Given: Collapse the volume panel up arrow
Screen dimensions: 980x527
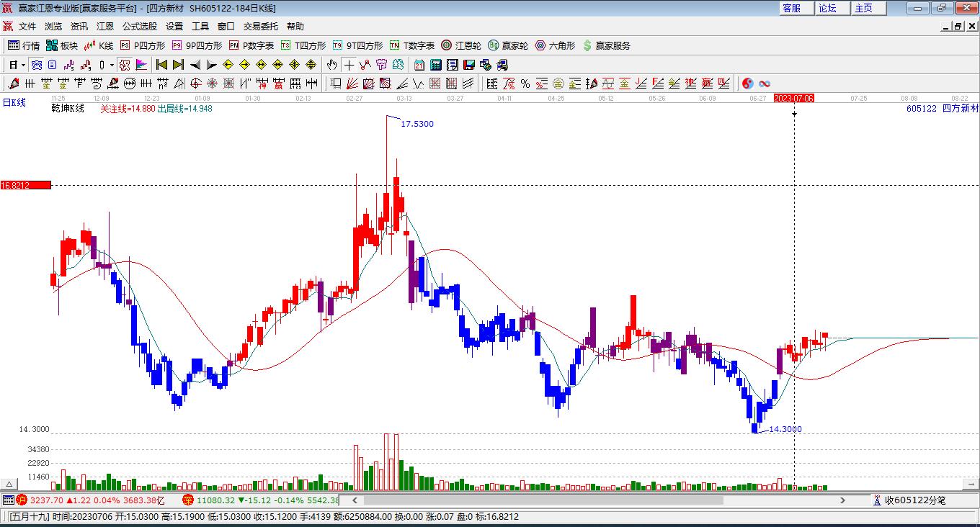Looking at the screenshot, I should (10, 485).
